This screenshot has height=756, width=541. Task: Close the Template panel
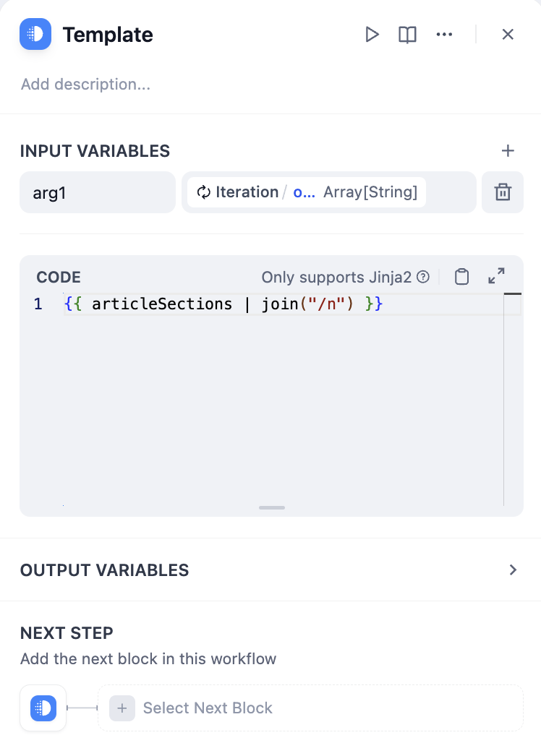(x=508, y=35)
